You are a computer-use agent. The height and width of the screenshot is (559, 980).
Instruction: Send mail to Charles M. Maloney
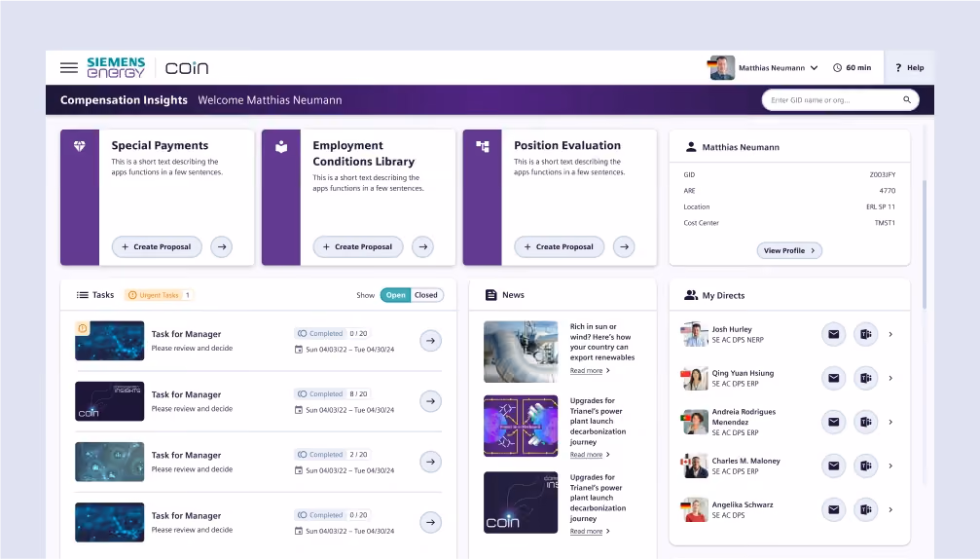(834, 466)
